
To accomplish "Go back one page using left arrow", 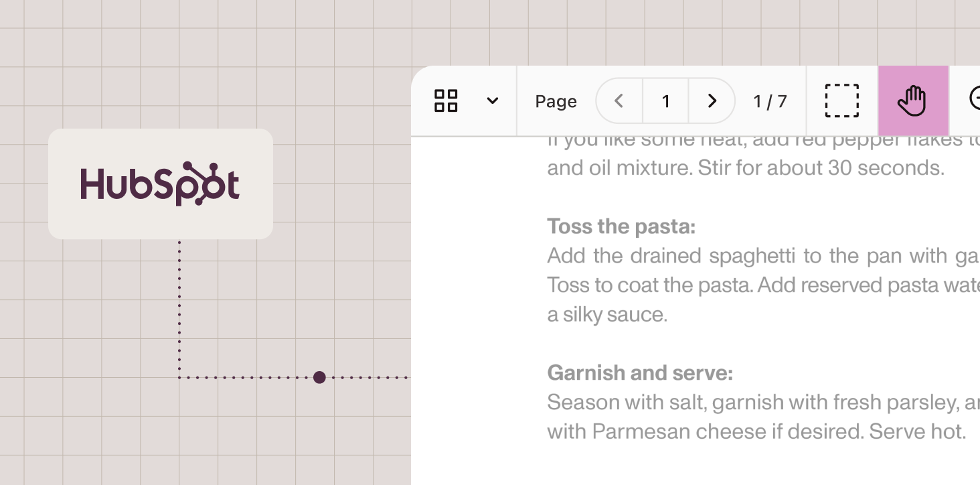I will (x=618, y=100).
